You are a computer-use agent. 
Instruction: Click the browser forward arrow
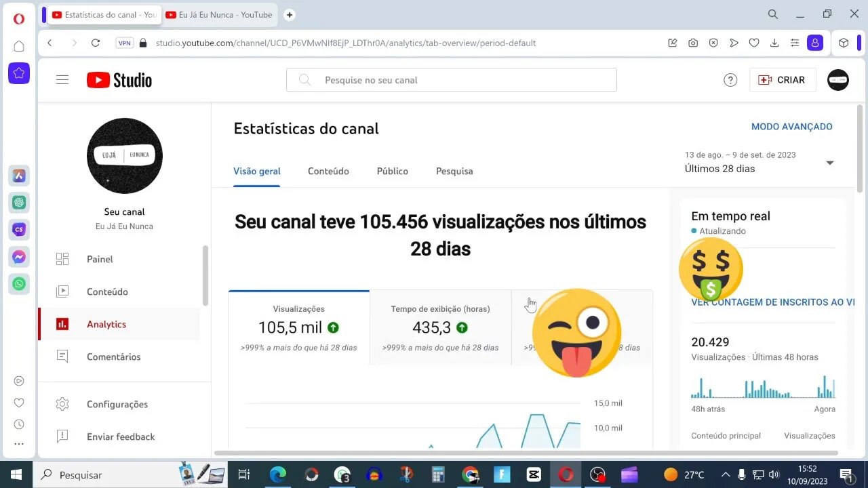coord(74,43)
